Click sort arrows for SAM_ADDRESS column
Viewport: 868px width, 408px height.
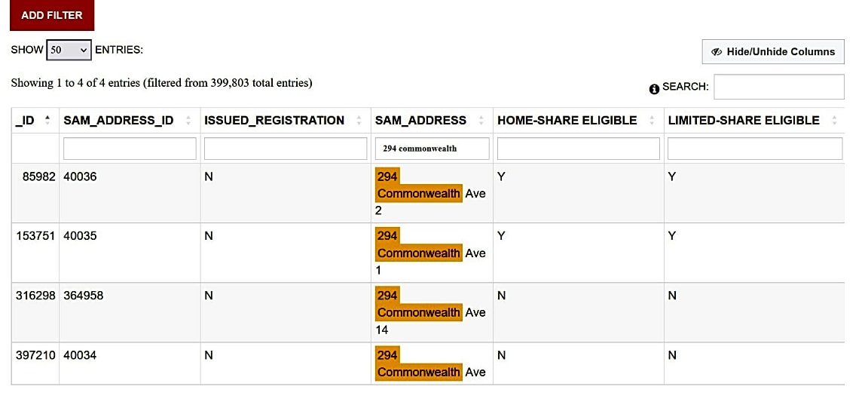[481, 121]
